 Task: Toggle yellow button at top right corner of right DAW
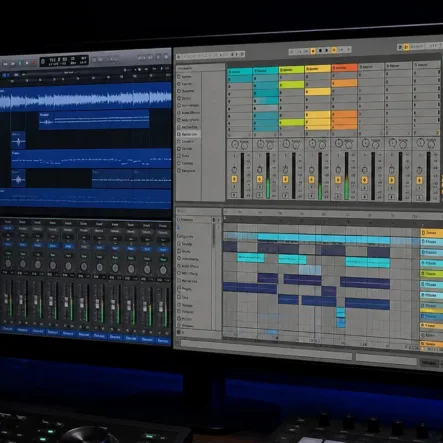(406, 47)
